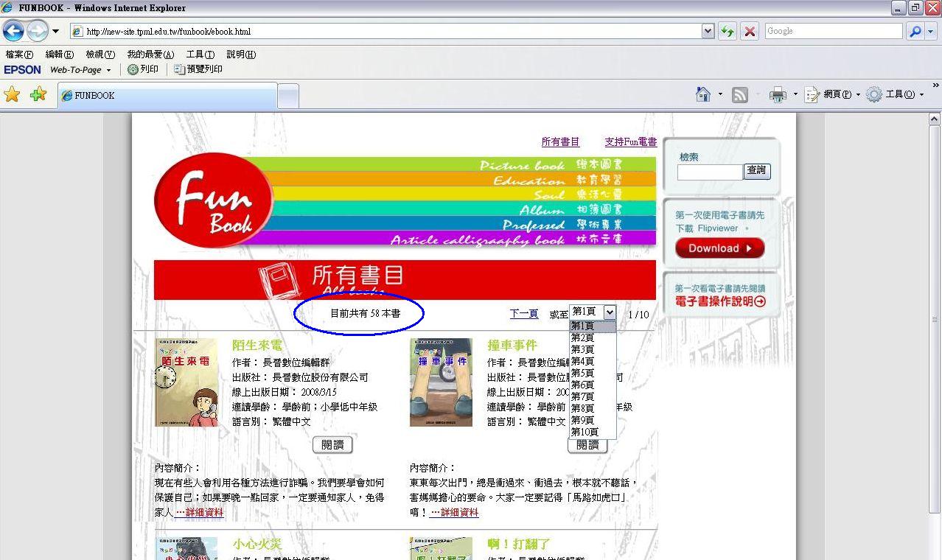This screenshot has height=560, width=942.
Task: Open the Print options dropdown arrow
Action: (795, 94)
